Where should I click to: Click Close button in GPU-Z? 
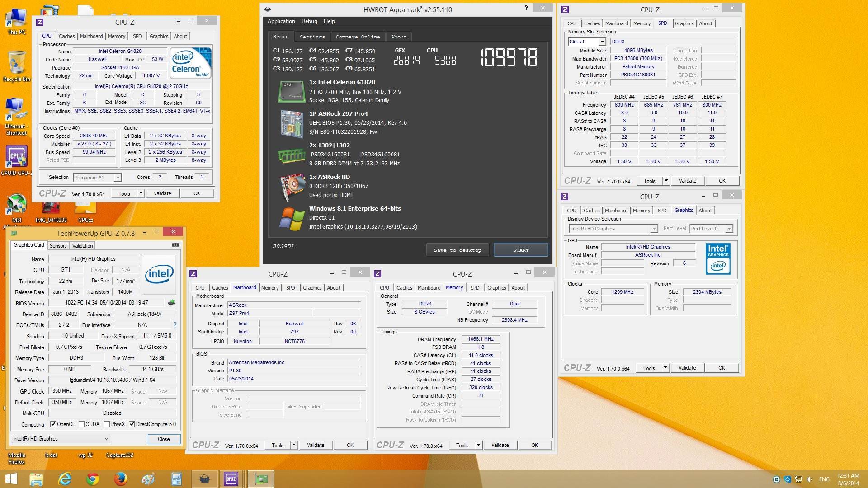[164, 439]
